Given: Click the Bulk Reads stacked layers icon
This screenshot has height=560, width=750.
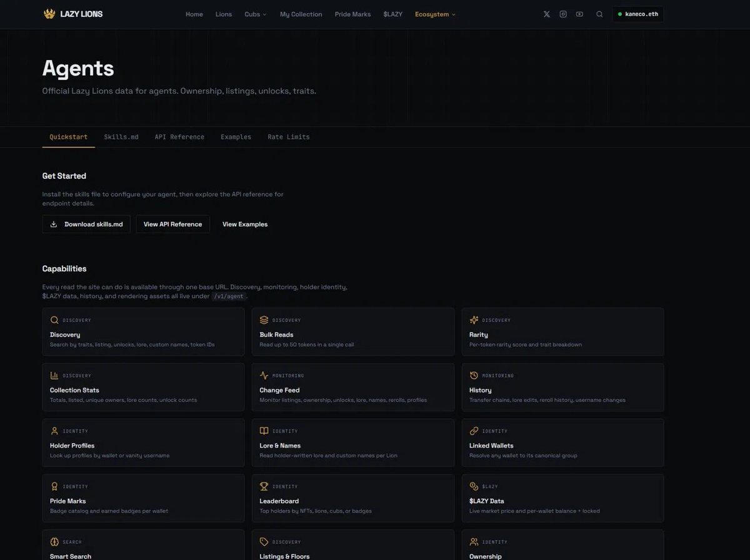Looking at the screenshot, I should 264,320.
